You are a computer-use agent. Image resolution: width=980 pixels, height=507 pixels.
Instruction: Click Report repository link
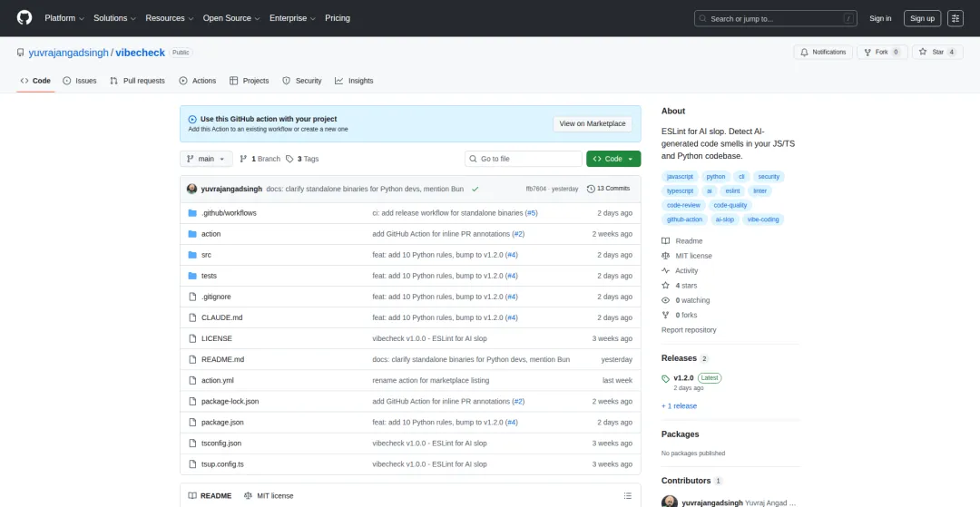[689, 329]
